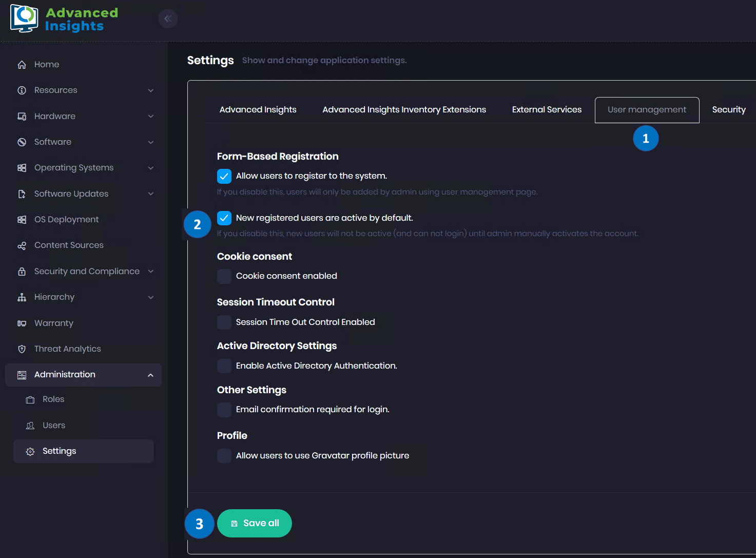Enable the Cookie consent checkbox
Screen dimensions: 756x558
tap(224, 276)
